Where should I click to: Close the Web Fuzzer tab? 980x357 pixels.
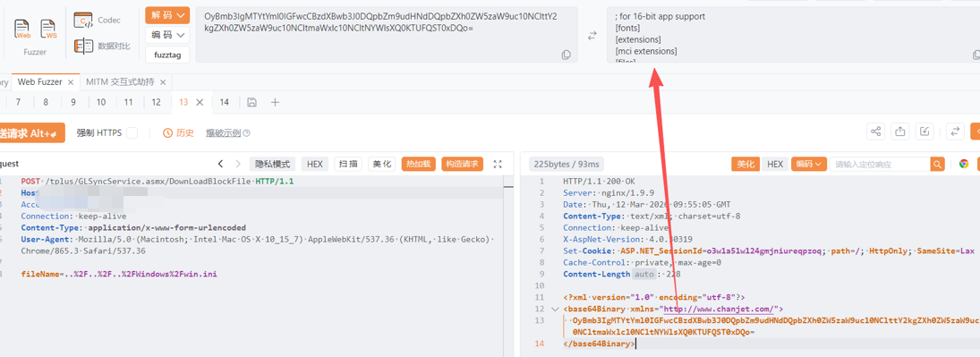[x=72, y=82]
